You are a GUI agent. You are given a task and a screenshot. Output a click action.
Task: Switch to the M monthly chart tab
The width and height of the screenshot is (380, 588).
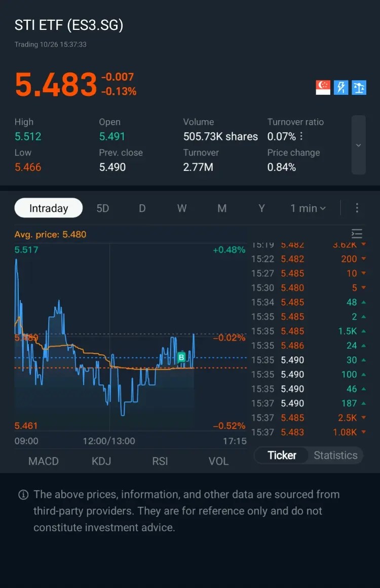222,208
